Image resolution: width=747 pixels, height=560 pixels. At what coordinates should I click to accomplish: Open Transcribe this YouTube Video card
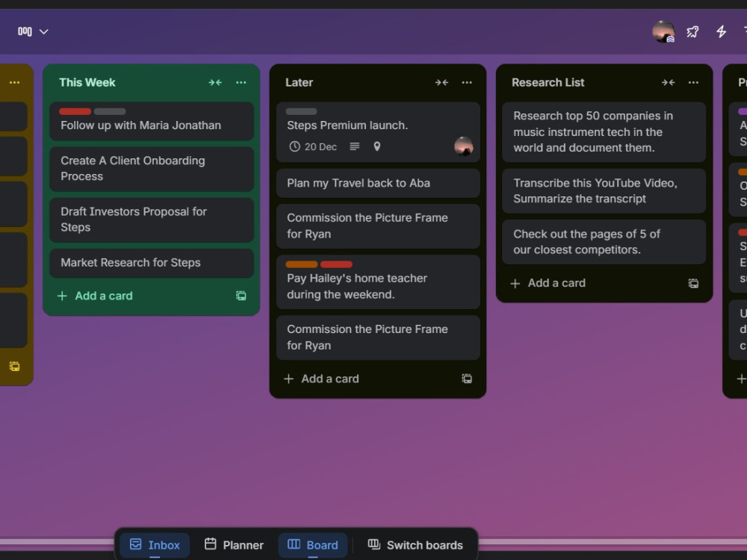tap(604, 191)
